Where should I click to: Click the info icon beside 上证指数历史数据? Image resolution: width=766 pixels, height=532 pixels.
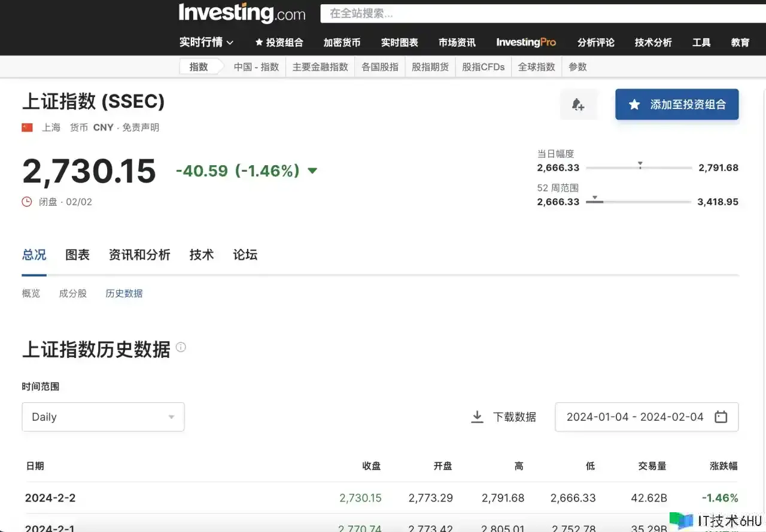pos(181,347)
